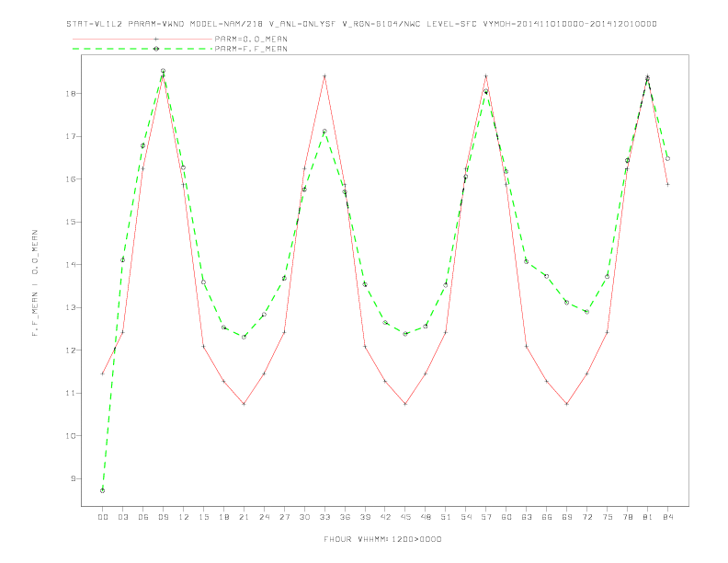728x563 pixels.
Task: Click x-axis tick label 45
Action: tap(405, 517)
